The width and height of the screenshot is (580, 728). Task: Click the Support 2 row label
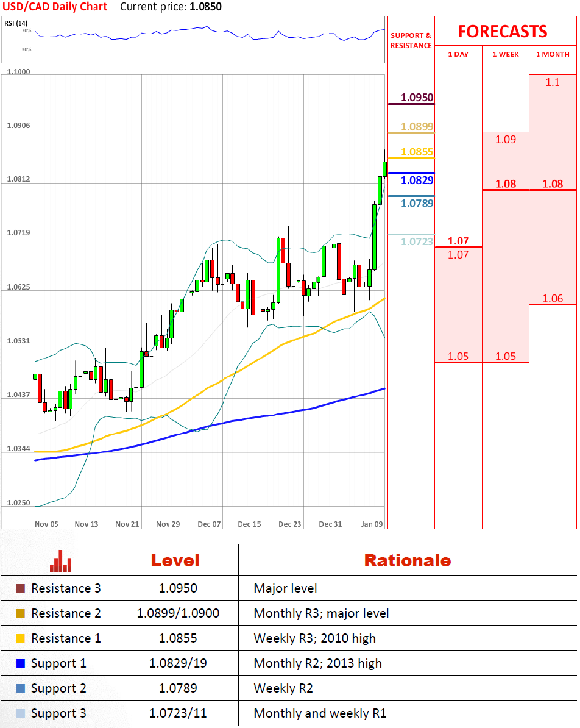58,689
